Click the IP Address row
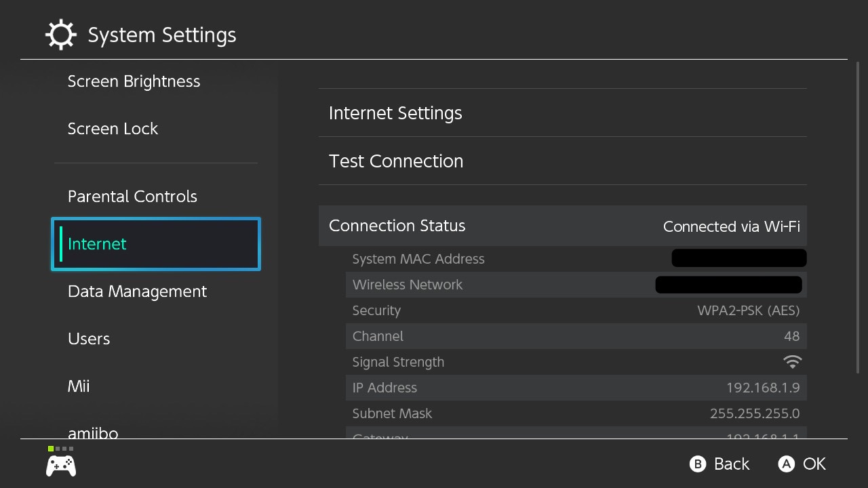868x488 pixels. (576, 388)
